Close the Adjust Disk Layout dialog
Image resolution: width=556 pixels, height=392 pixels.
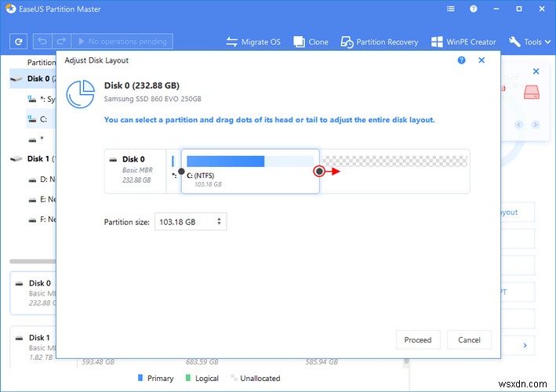(x=482, y=60)
